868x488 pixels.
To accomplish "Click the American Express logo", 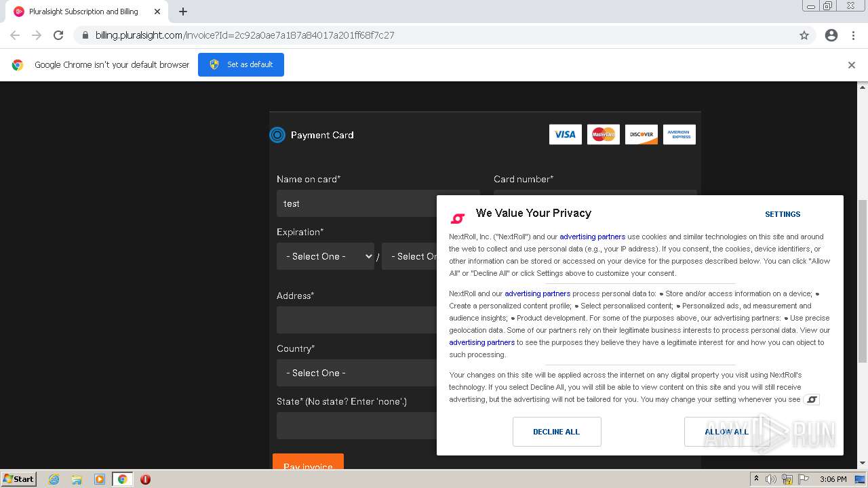I will click(x=679, y=134).
